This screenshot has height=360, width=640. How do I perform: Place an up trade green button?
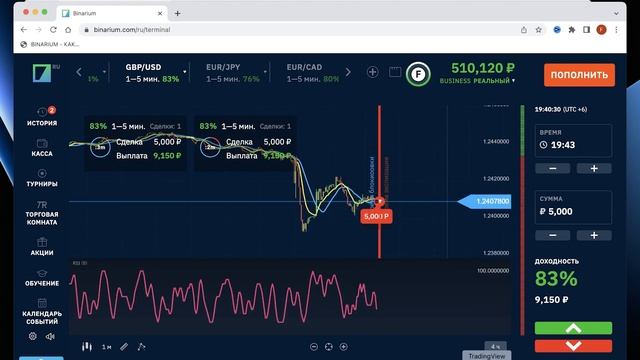(573, 328)
